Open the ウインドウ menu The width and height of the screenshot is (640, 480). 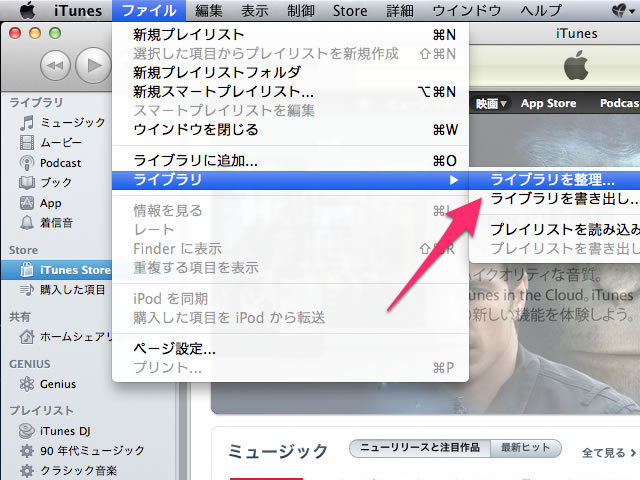point(467,11)
